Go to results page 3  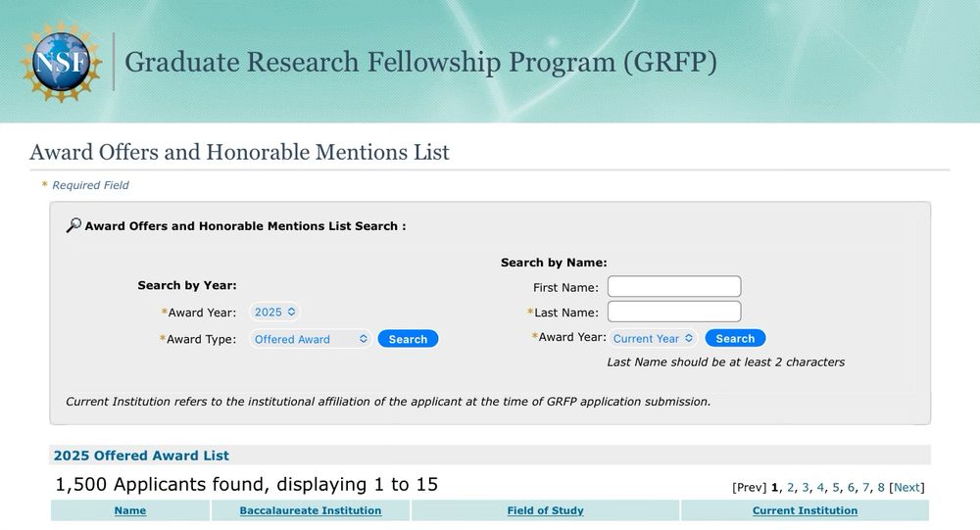tap(805, 488)
